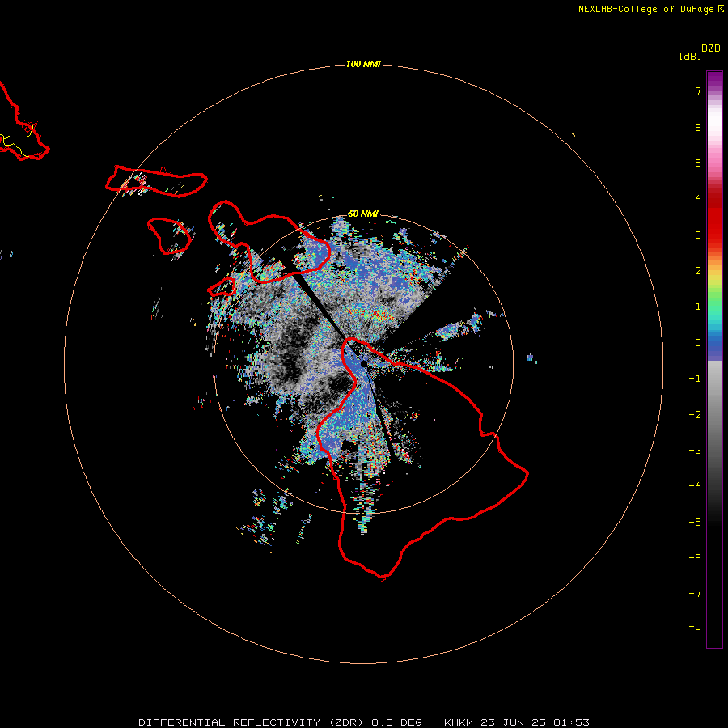
Task: Click the 1 value on colorbar
Action: click(698, 307)
